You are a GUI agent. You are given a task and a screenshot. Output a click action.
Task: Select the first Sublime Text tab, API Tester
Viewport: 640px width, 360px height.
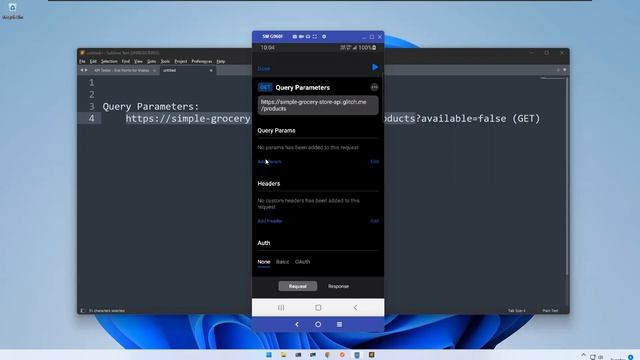click(x=121, y=70)
